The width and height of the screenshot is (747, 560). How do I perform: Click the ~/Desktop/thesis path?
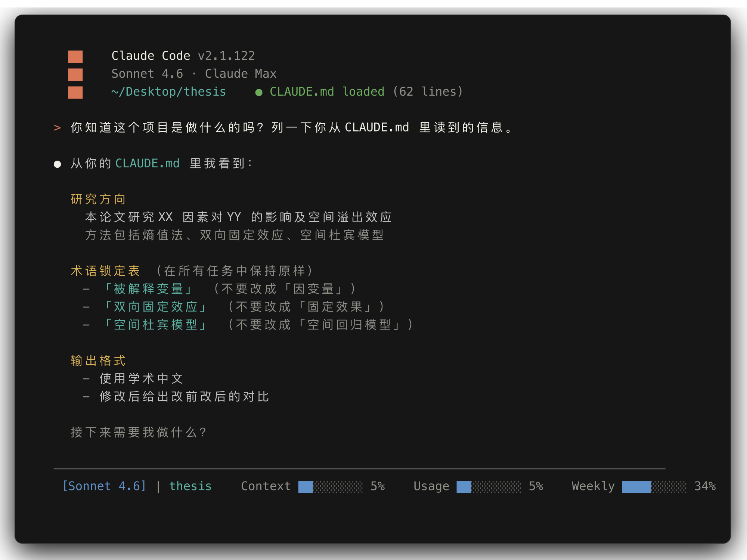pos(168,92)
